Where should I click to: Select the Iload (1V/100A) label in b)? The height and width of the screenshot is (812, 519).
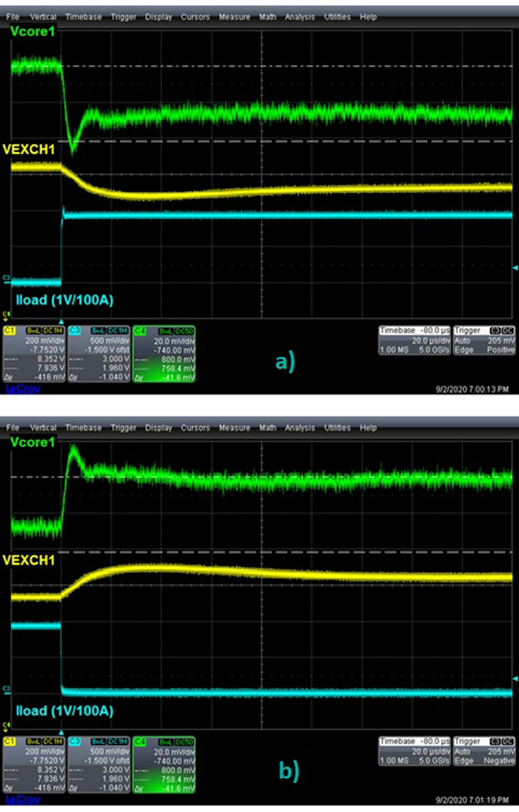[64, 711]
